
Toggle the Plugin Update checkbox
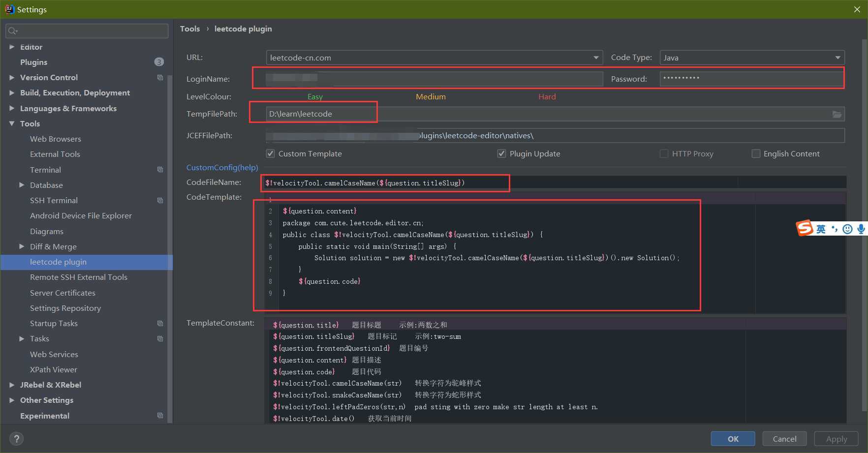[x=501, y=153]
